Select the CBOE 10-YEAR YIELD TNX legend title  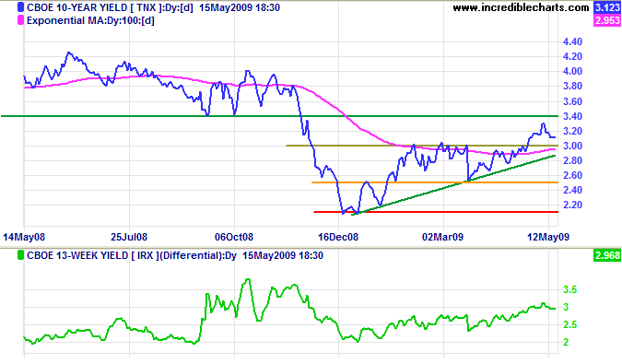110,7
